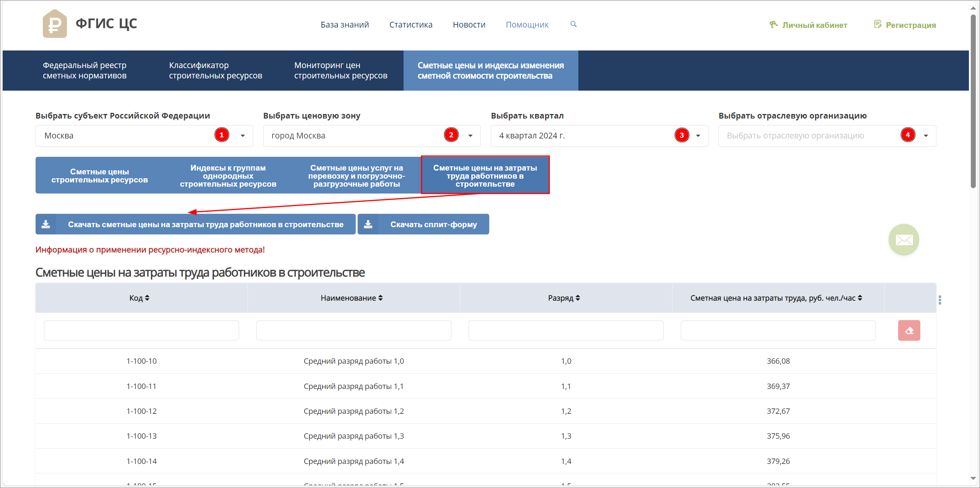This screenshot has height=488, width=980.
Task: Open ресурсно-индексного метода information link
Action: point(150,250)
